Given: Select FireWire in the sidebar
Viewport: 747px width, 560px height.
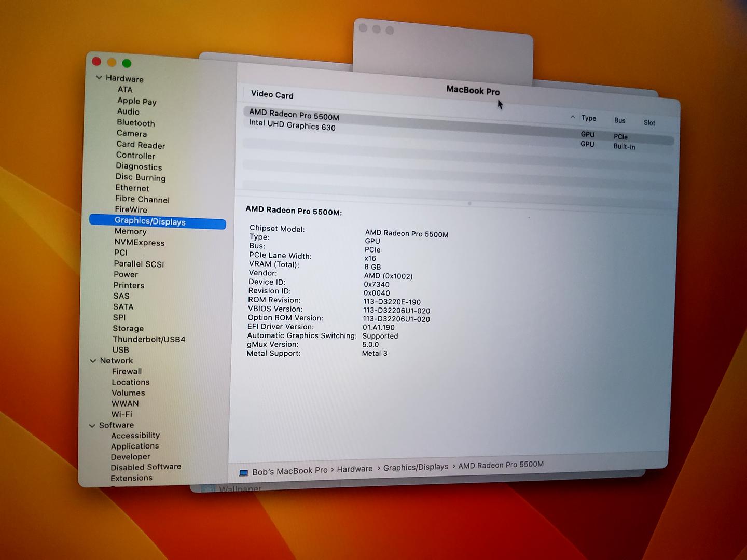Looking at the screenshot, I should click(131, 210).
